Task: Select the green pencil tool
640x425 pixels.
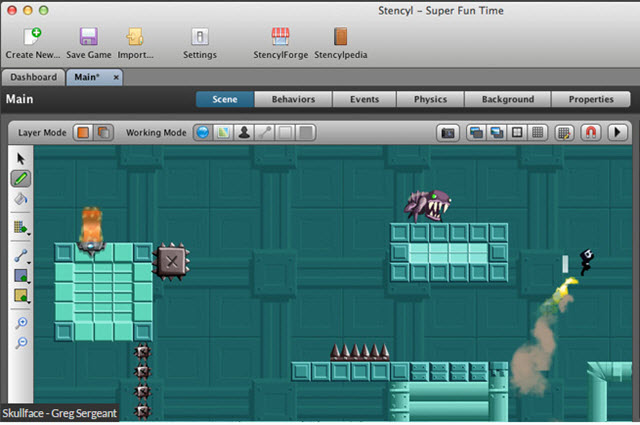Action: point(21,178)
